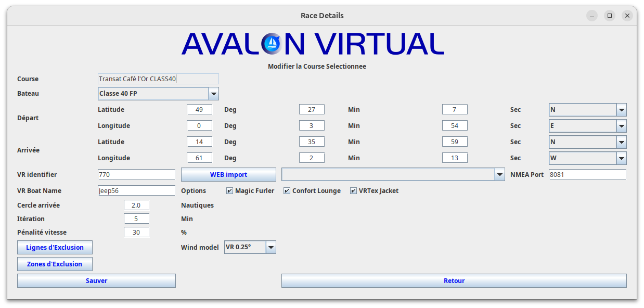Viewport: 644px width, 308px height.
Task: Select the VR Boat Name field
Action: 136,191
